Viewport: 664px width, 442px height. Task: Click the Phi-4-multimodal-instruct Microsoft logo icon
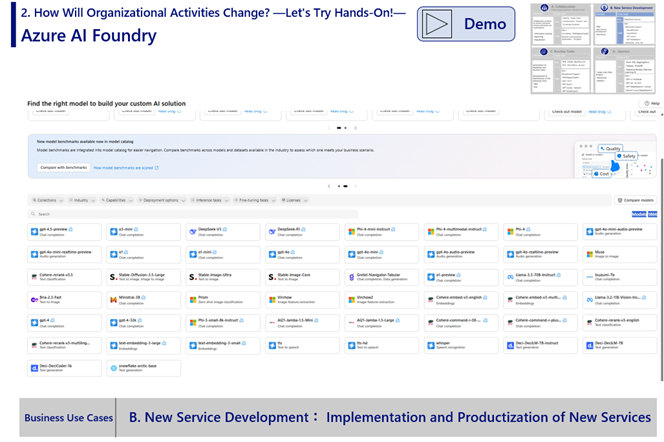431,232
